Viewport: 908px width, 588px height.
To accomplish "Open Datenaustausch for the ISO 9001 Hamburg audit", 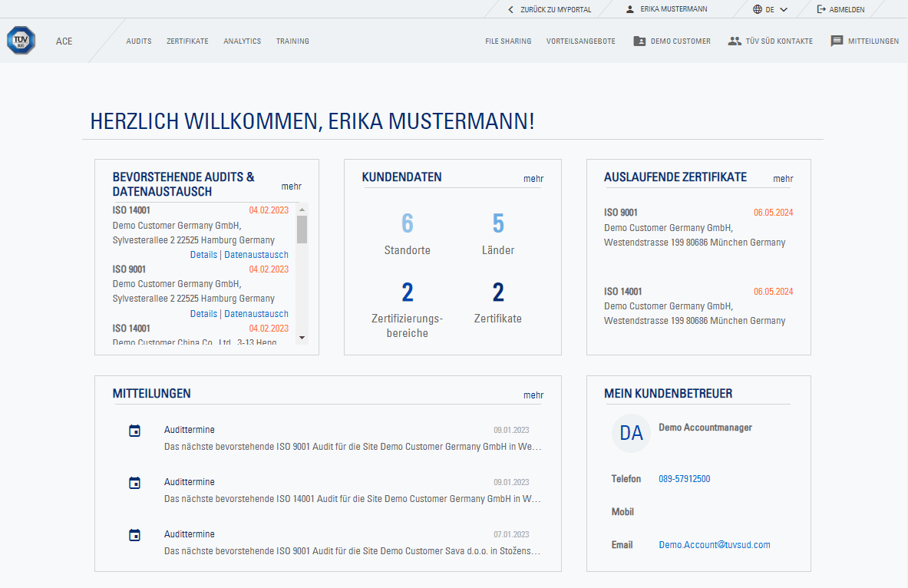I will point(256,314).
